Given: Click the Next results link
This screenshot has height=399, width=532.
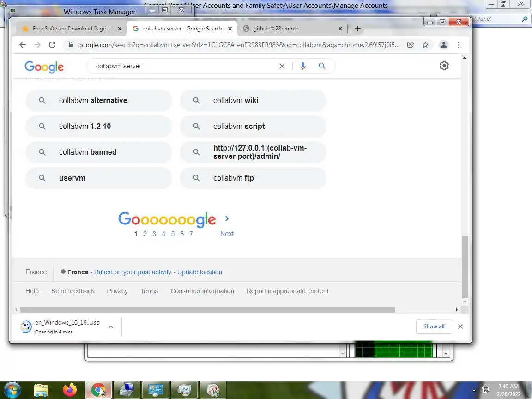Looking at the screenshot, I should (x=227, y=234).
